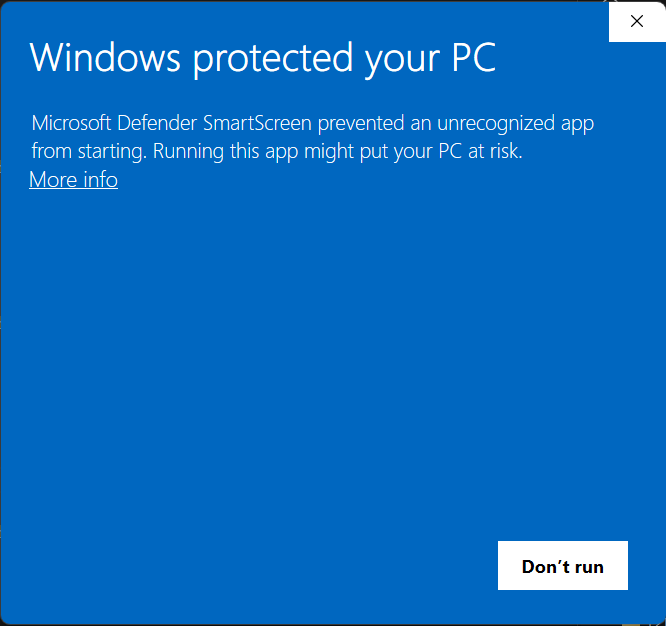Screen dimensions: 666x626
Task: Cancel app launch with Don't run
Action: (x=562, y=566)
